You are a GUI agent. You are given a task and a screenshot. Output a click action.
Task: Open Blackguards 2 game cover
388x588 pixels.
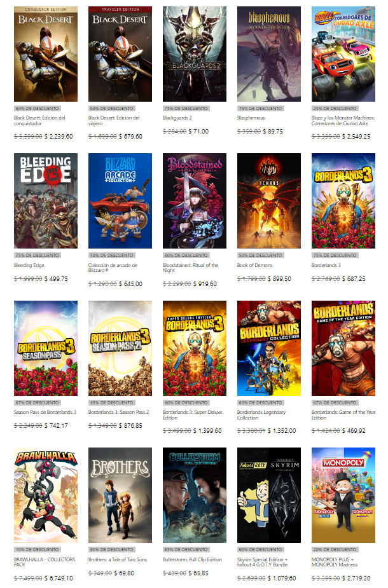(195, 54)
